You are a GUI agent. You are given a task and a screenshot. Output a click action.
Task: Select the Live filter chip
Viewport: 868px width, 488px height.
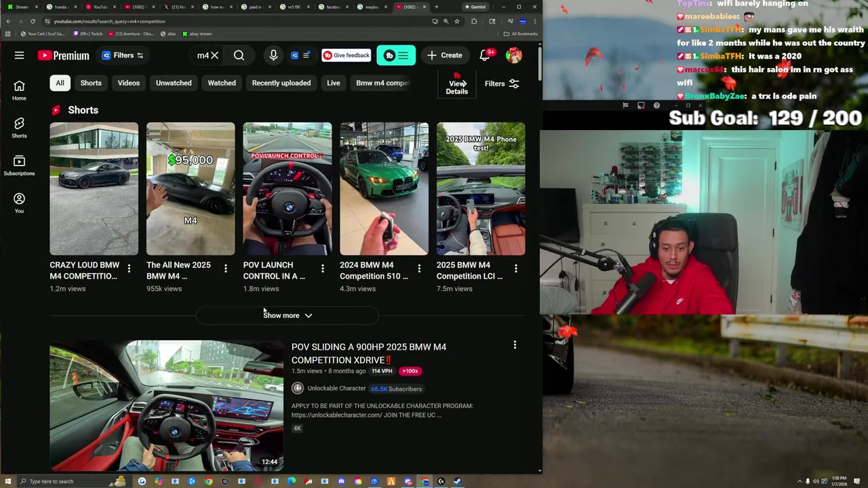[334, 83]
